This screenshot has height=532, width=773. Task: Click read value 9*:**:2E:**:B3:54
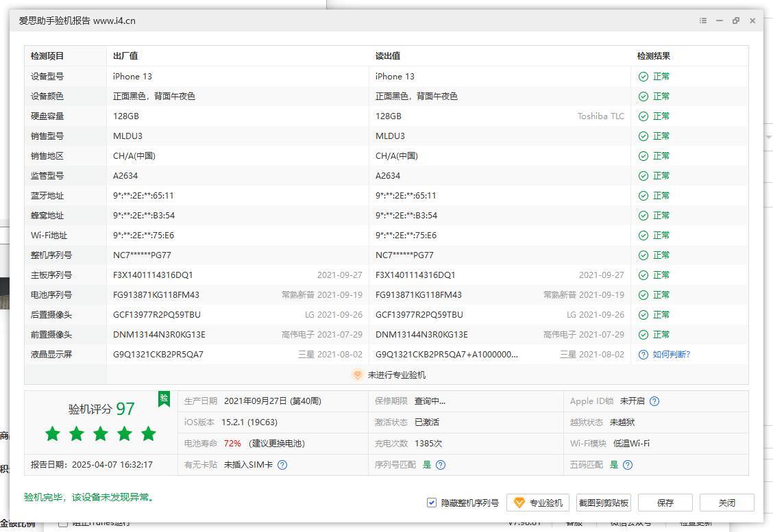pyautogui.click(x=406, y=216)
